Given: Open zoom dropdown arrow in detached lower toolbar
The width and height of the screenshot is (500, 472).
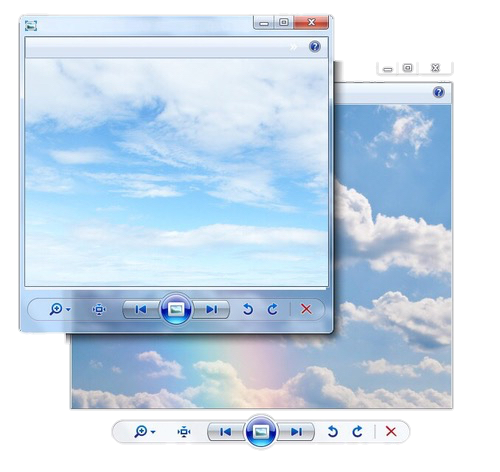Looking at the screenshot, I should pos(153,432).
